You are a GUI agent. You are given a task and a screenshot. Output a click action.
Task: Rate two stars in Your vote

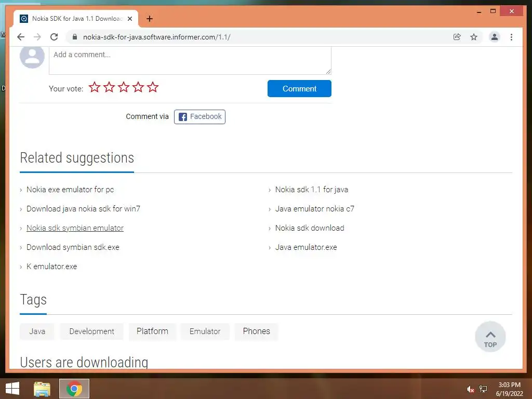click(109, 87)
